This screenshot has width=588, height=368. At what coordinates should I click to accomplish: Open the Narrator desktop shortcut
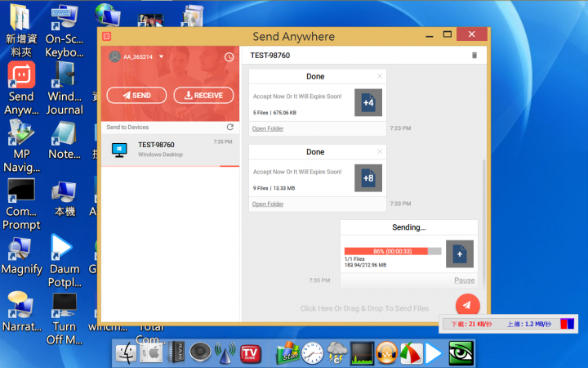click(x=21, y=312)
